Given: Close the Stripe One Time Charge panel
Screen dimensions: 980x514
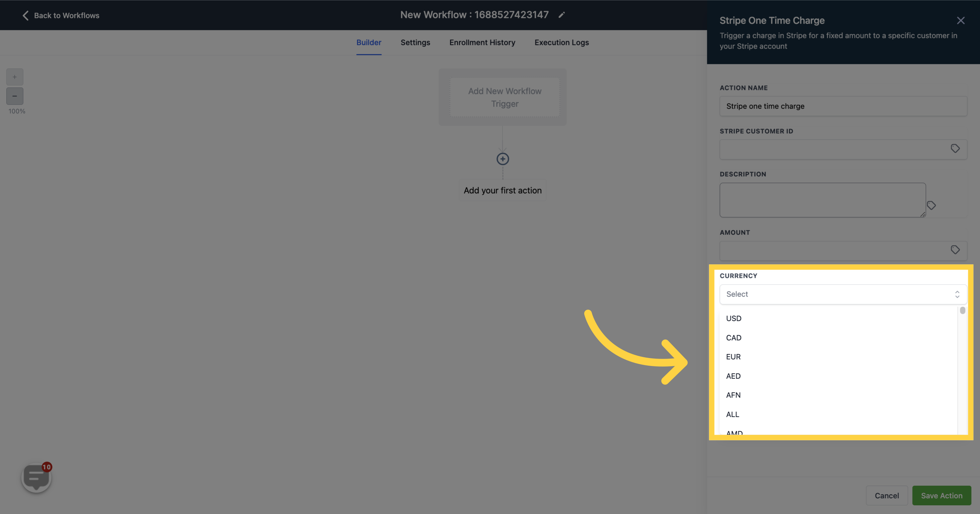Looking at the screenshot, I should pyautogui.click(x=961, y=21).
